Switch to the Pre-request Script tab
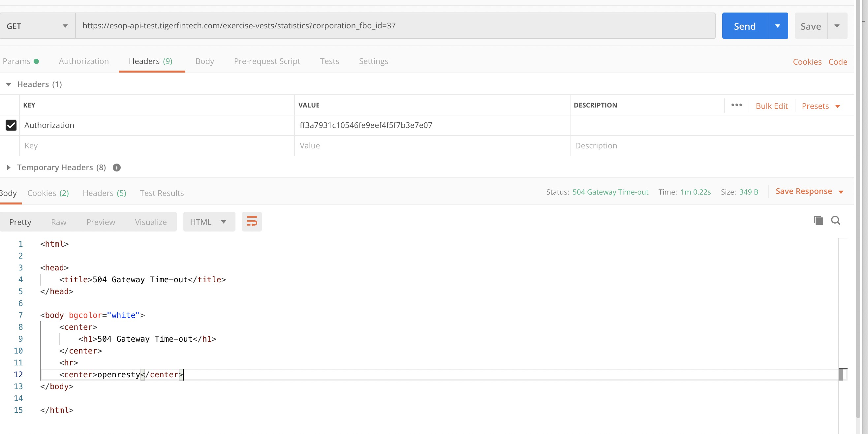Image resolution: width=868 pixels, height=434 pixels. 267,61
